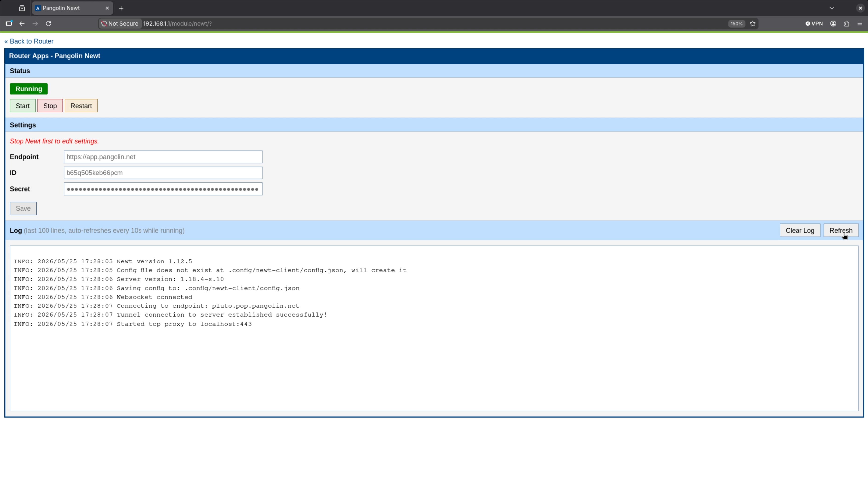
Task: Click the Secret password field
Action: 163,189
